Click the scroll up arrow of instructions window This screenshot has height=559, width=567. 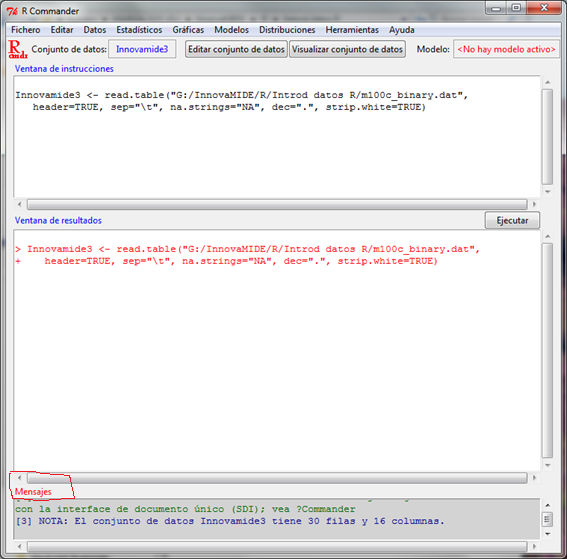pos(547,82)
